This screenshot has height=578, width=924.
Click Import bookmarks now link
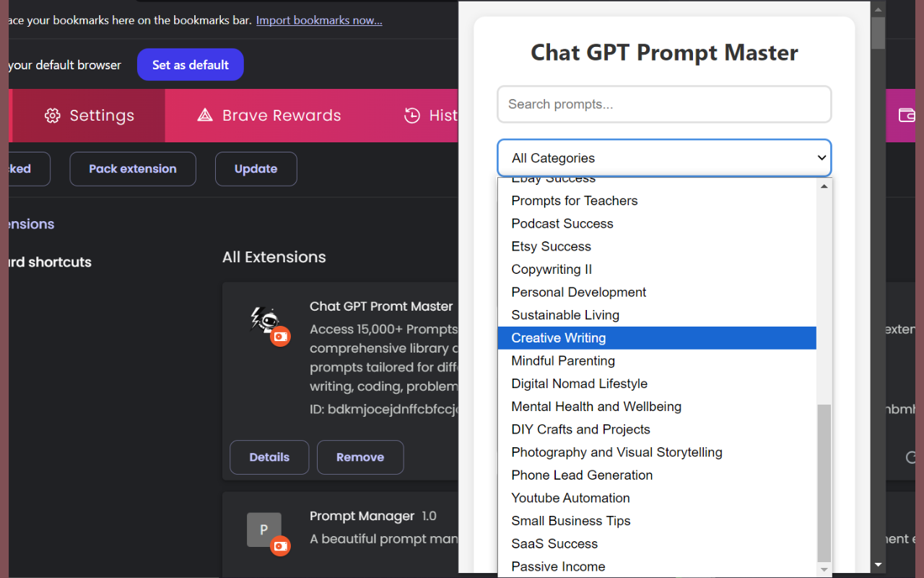tap(319, 20)
